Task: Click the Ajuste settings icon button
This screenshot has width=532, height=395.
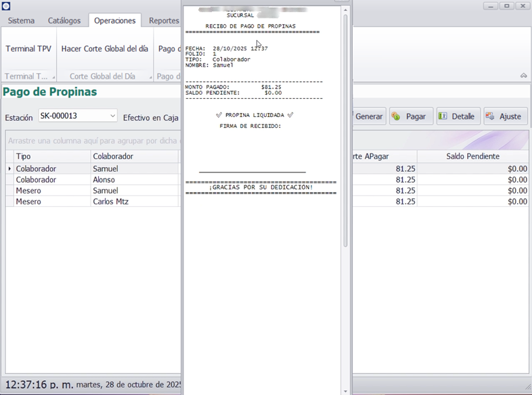Action: tap(504, 116)
